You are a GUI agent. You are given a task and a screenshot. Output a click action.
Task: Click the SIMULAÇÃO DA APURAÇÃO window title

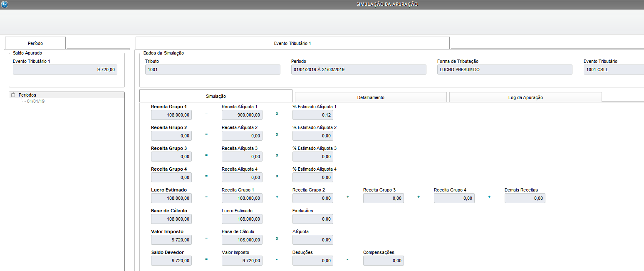(387, 4)
